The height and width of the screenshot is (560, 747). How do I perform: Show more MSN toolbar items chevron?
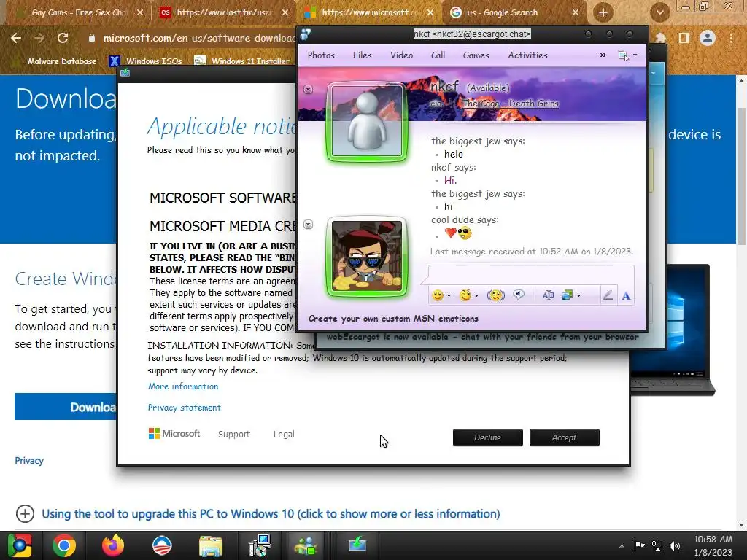(603, 55)
